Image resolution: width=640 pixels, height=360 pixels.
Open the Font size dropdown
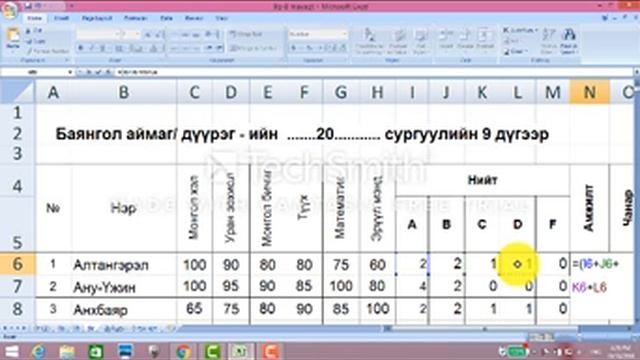131,34
